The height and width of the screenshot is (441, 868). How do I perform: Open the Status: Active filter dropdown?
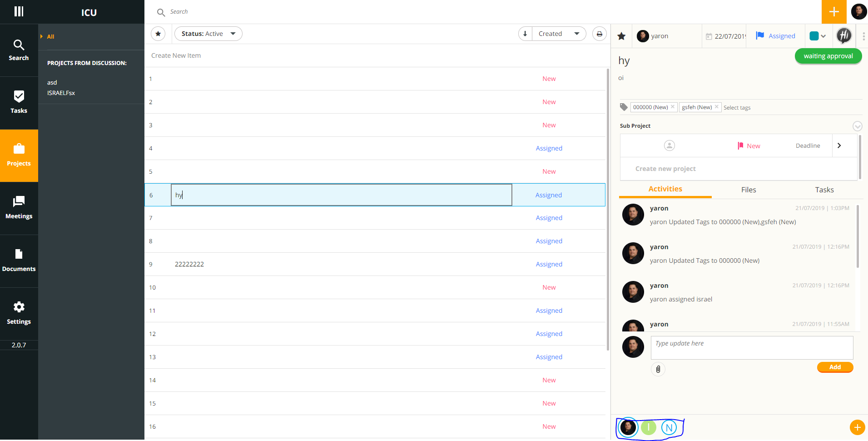[208, 33]
